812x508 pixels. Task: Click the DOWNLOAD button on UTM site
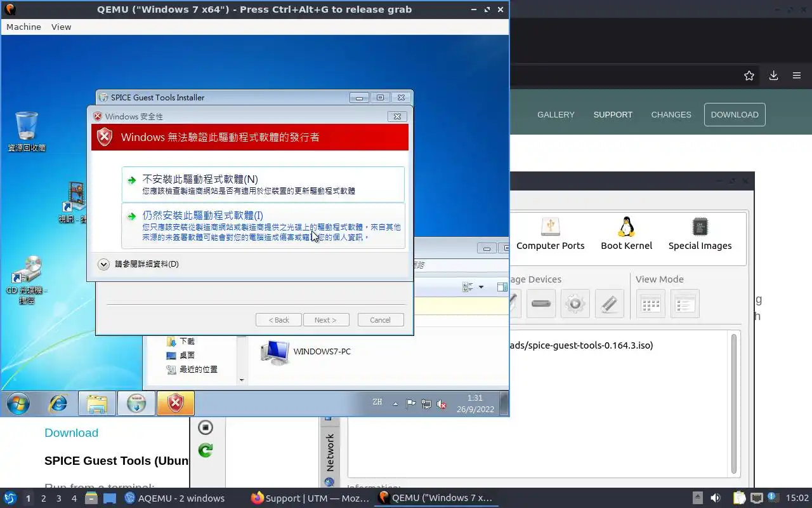pyautogui.click(x=735, y=114)
